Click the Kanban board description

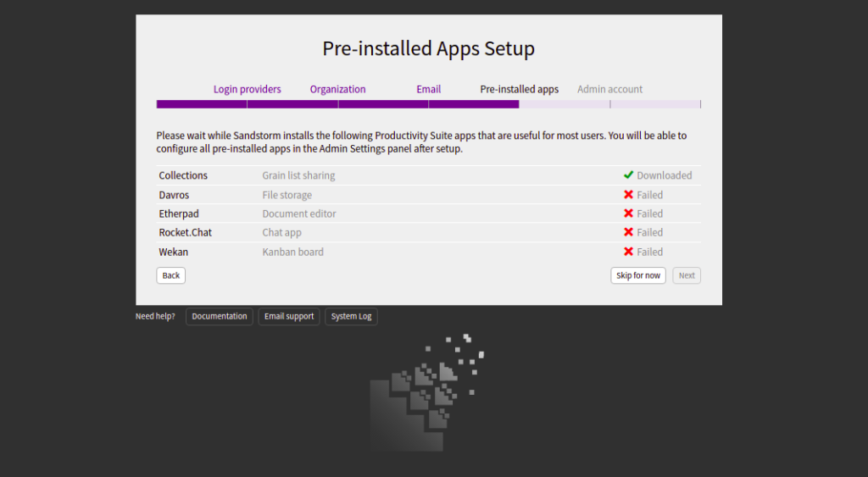[292, 252]
